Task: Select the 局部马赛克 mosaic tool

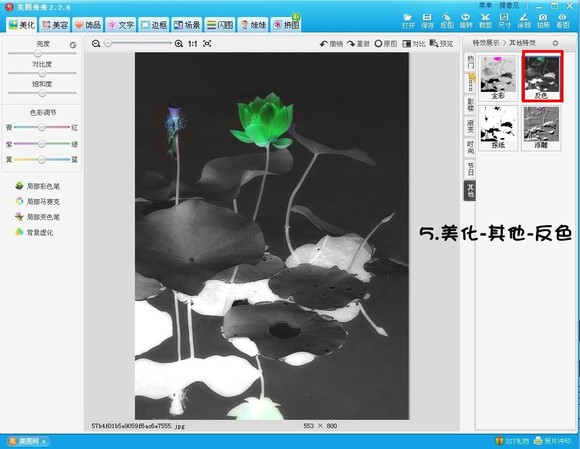Action: [37, 202]
